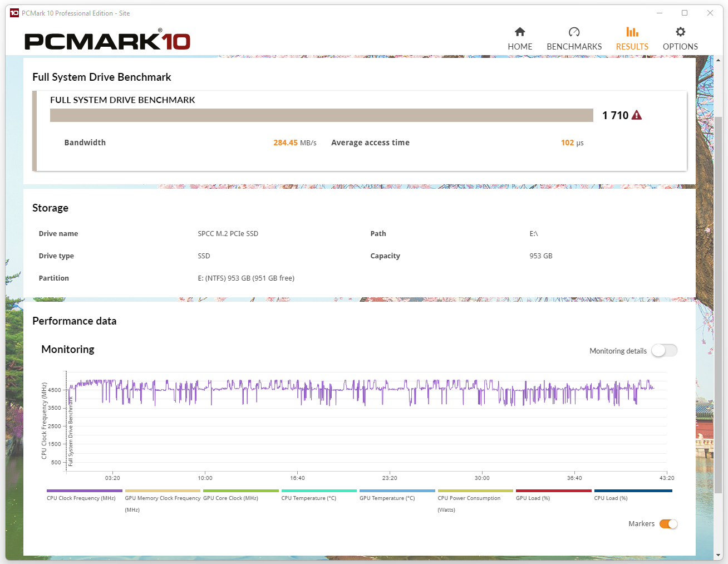Click the FULL SYSTEM DRIVE BENCHMARK card title

coord(122,100)
